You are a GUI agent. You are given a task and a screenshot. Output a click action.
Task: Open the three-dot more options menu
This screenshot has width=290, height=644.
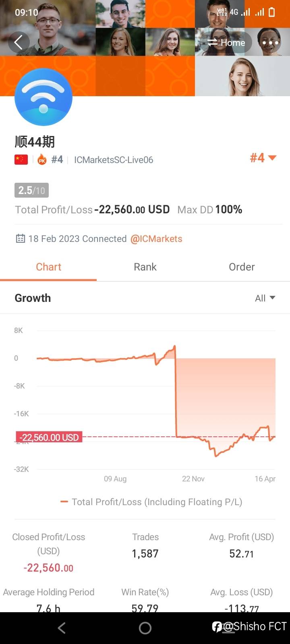(x=270, y=43)
